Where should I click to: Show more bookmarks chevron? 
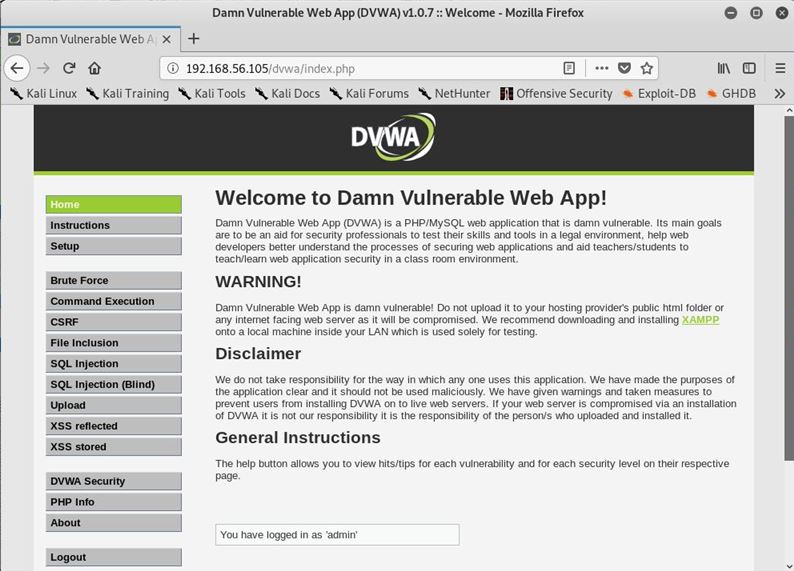(x=780, y=94)
